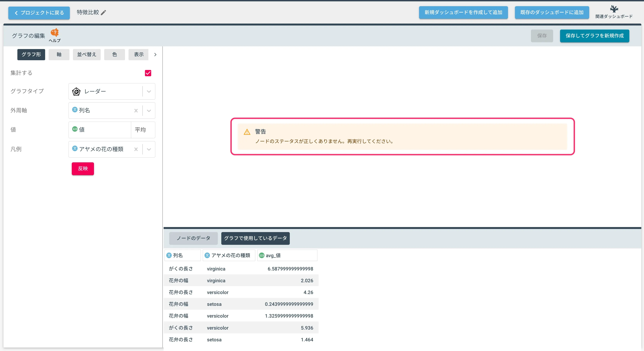Open the グラフで使用しているデータ tab

pyautogui.click(x=255, y=238)
